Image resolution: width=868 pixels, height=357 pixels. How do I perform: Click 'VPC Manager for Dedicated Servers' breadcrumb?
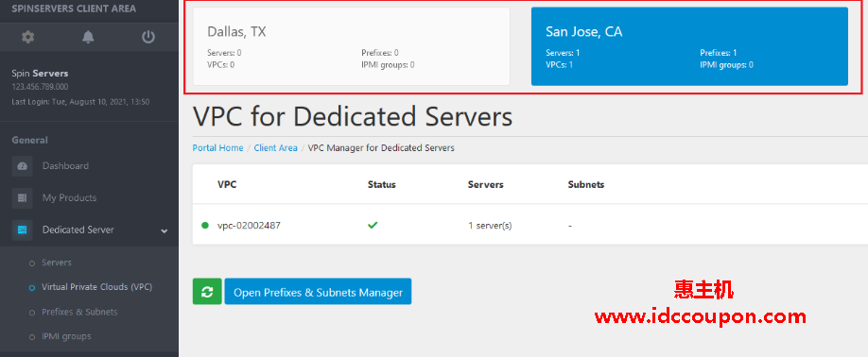[x=381, y=148]
